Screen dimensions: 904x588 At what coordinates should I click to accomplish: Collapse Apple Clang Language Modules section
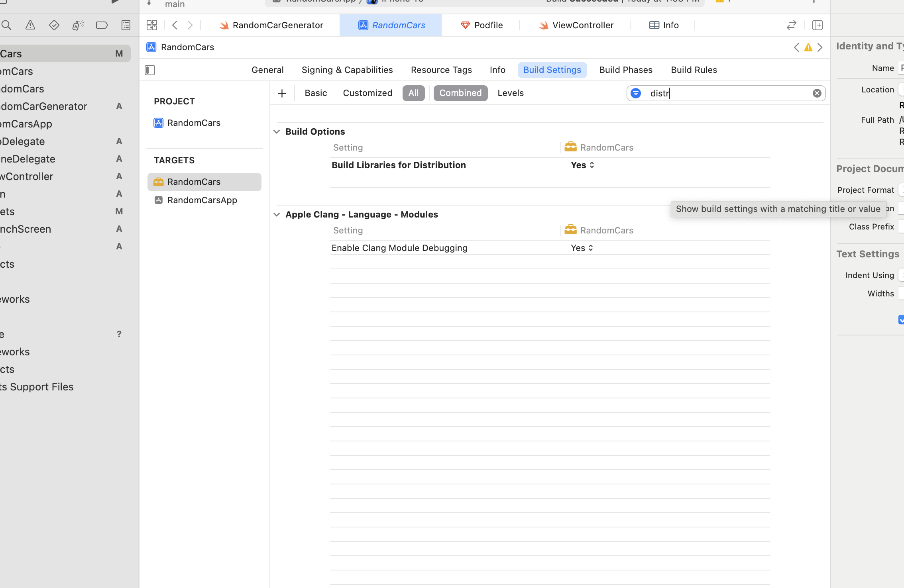(x=277, y=214)
